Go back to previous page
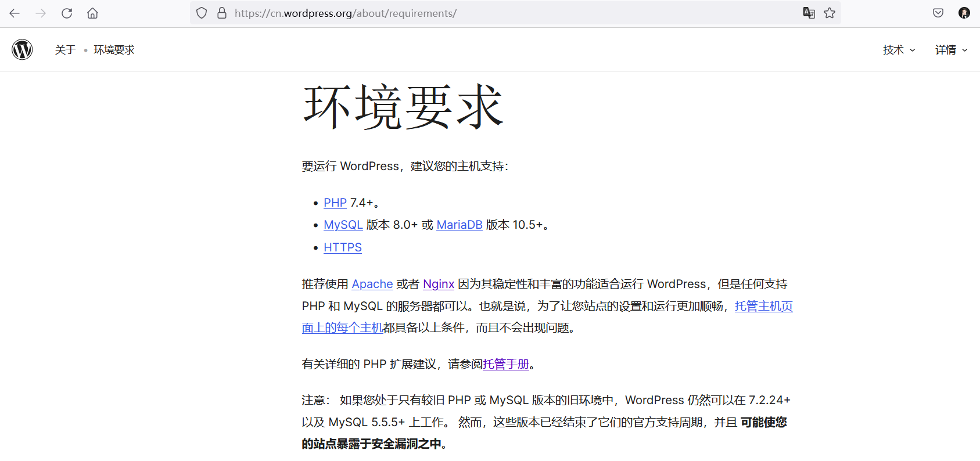This screenshot has height=461, width=980. [15, 13]
